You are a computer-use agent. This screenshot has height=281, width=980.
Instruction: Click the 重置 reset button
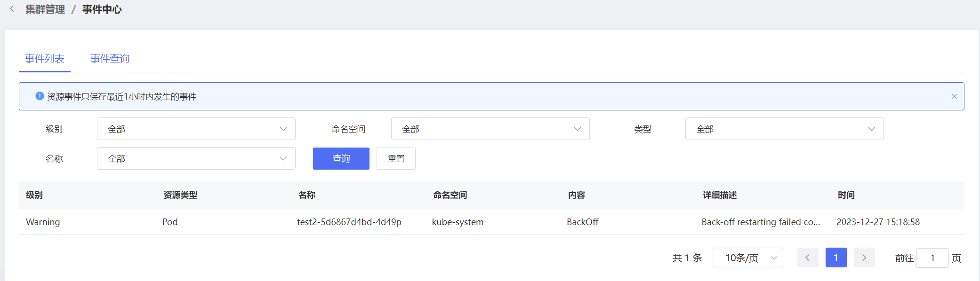click(x=396, y=158)
